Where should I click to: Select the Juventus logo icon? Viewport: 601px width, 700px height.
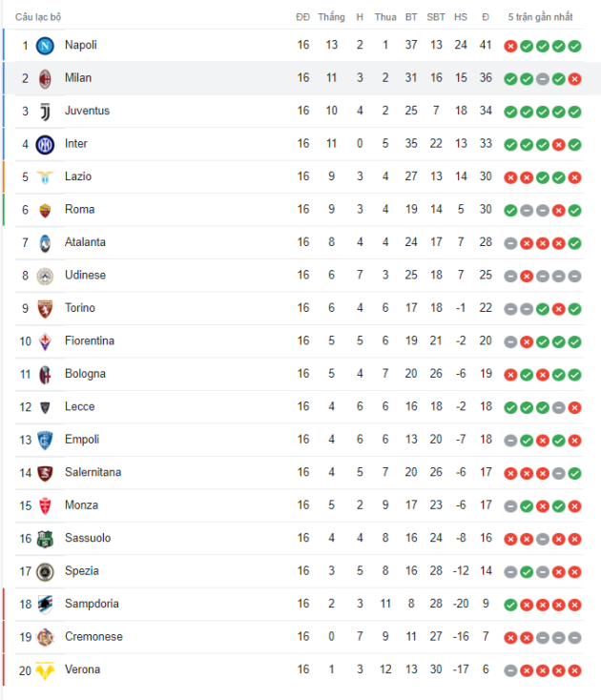point(45,112)
